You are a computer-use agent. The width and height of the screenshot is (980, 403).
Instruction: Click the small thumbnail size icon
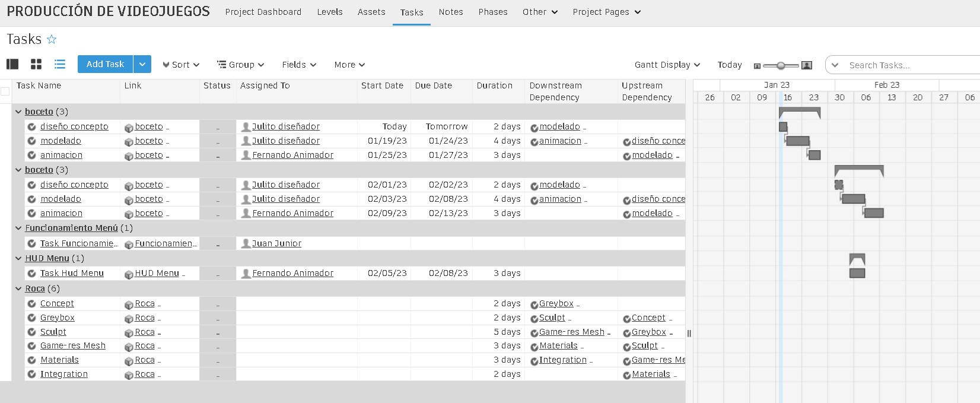pos(757,65)
